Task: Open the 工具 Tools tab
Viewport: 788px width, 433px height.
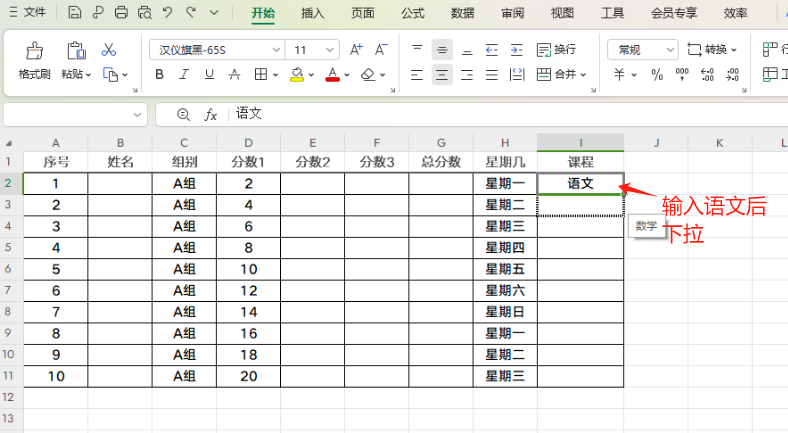Action: point(613,13)
